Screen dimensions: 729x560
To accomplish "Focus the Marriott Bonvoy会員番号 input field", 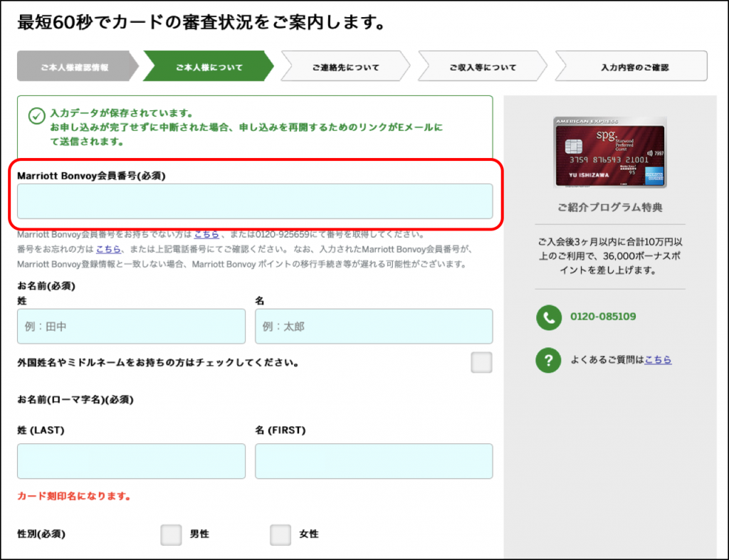I will (x=255, y=201).
